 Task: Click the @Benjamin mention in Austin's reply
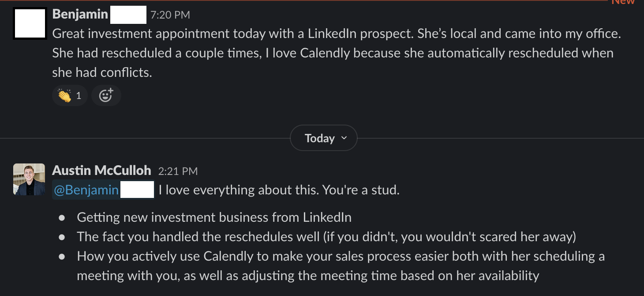103,190
